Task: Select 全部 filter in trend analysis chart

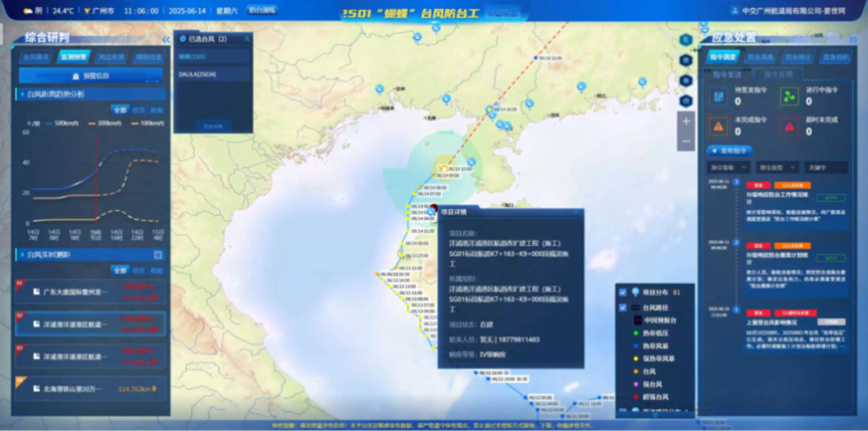Action: pos(119,110)
